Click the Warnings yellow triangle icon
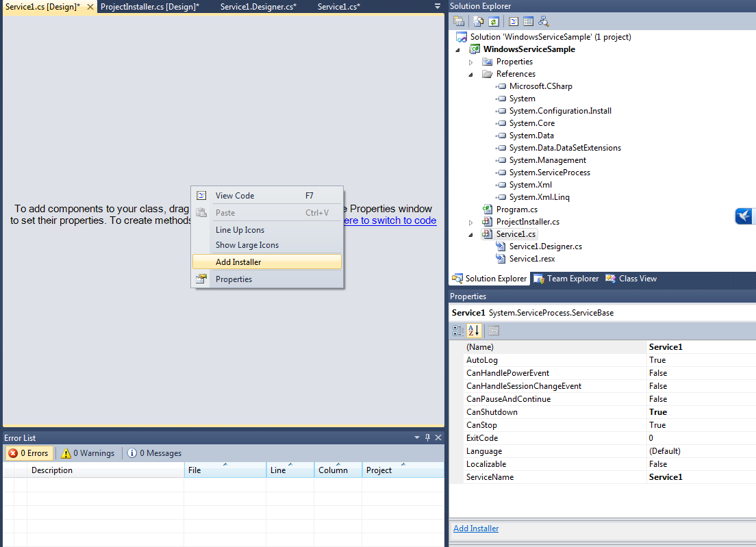This screenshot has width=756, height=547. (x=66, y=453)
